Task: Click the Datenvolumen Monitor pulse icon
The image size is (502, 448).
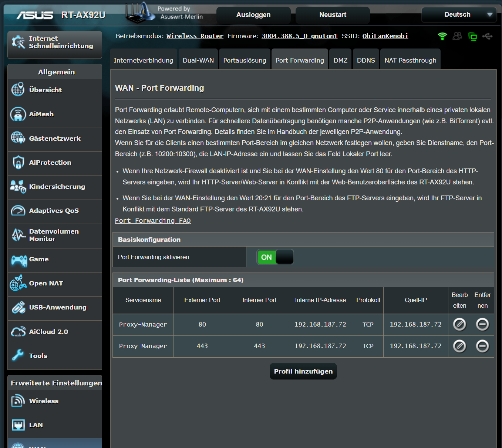Action: pos(18,235)
